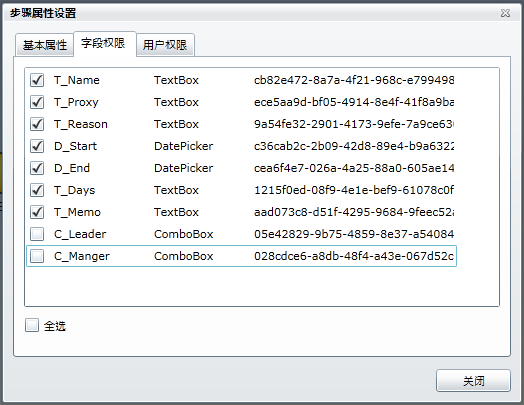The image size is (524, 405).
Task: Toggle the D_Start checkbox
Action: 37,146
